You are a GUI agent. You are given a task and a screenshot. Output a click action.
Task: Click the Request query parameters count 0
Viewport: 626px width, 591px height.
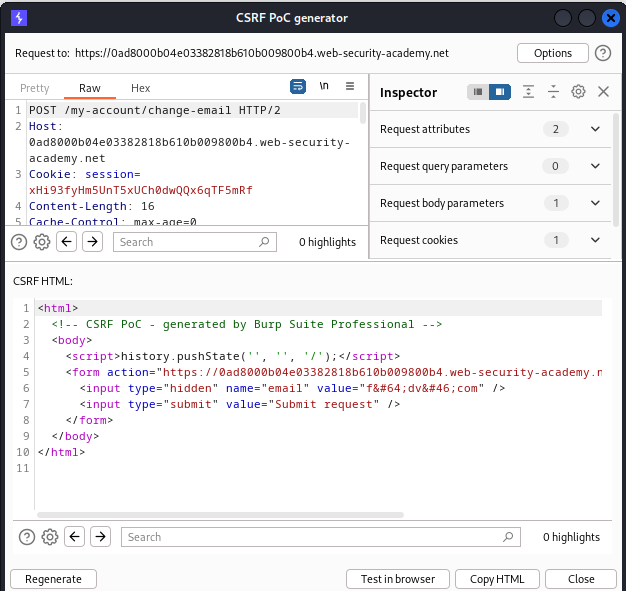[555, 166]
